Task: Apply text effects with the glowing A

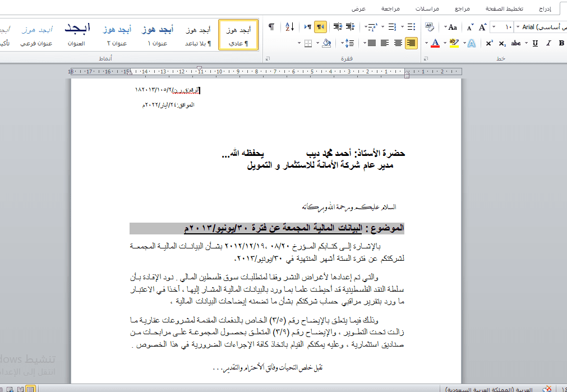Action: click(x=472, y=43)
